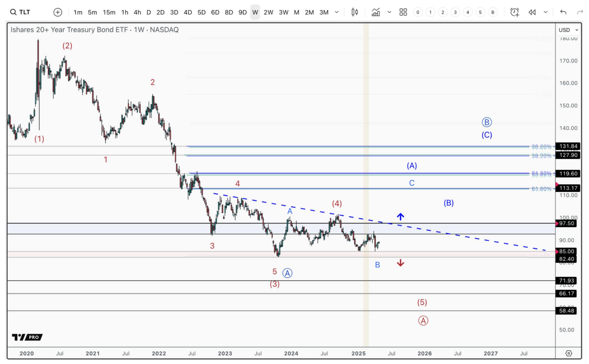Viewport: 589px width, 364px height.
Task: Start bar replay with the rewind icon
Action: [532, 12]
